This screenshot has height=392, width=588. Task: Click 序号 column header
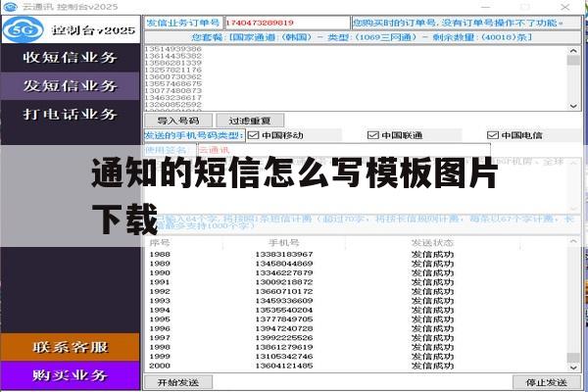click(x=160, y=243)
